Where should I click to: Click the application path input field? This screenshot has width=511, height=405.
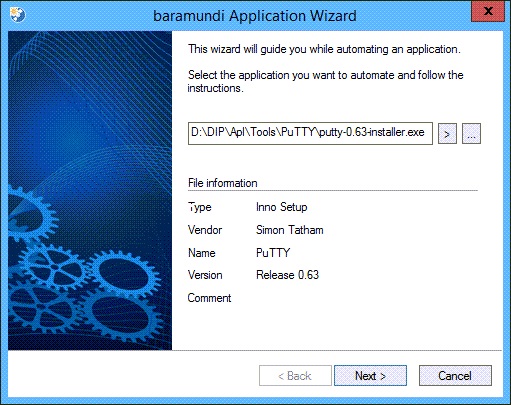pyautogui.click(x=310, y=133)
